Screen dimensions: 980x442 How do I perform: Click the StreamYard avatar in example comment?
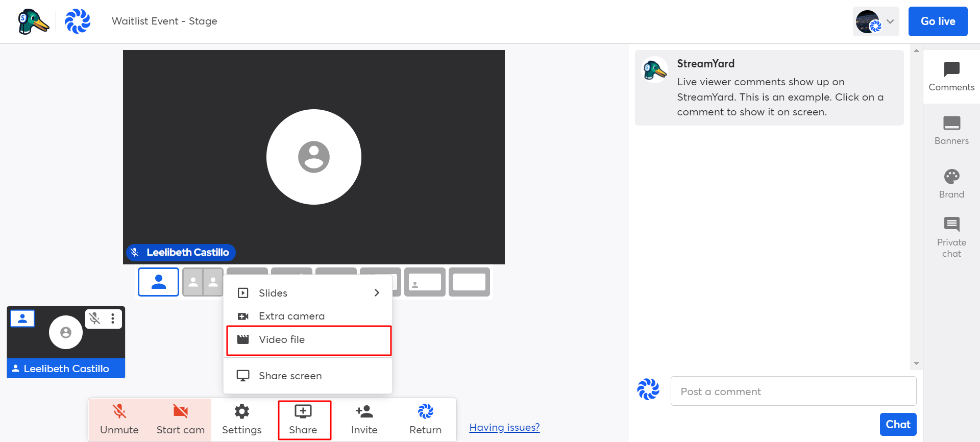click(x=654, y=69)
